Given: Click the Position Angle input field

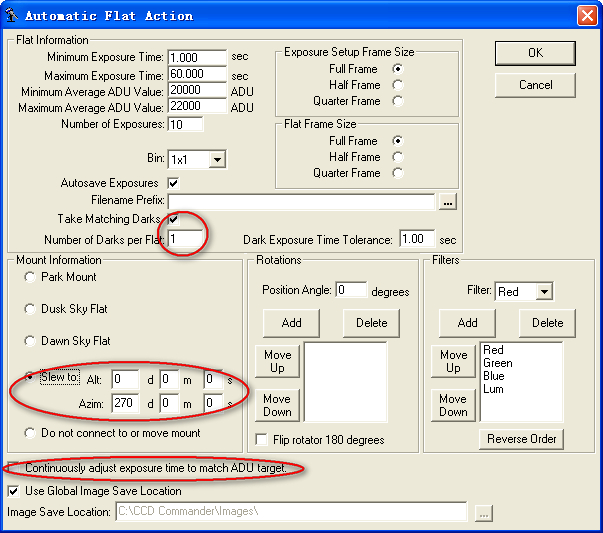Looking at the screenshot, I should click(x=352, y=291).
